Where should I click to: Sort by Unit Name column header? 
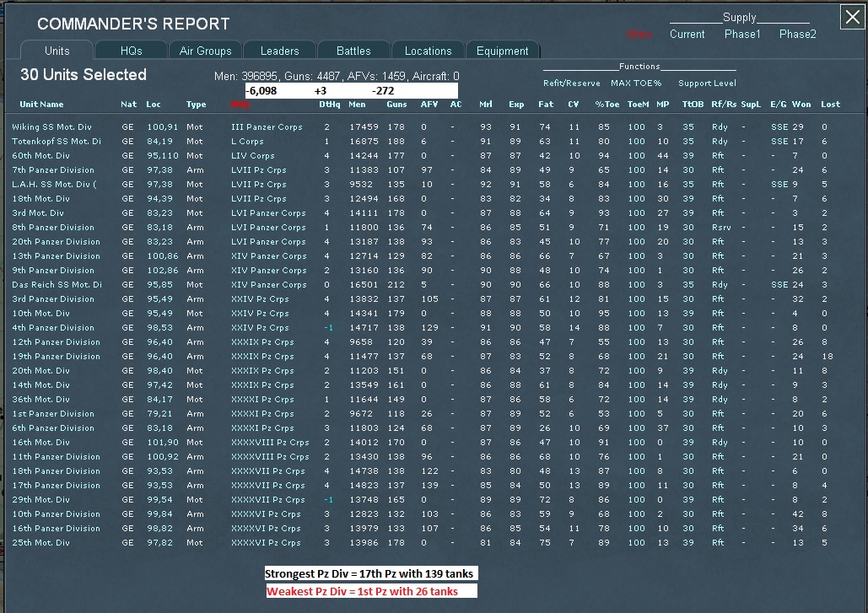[41, 104]
